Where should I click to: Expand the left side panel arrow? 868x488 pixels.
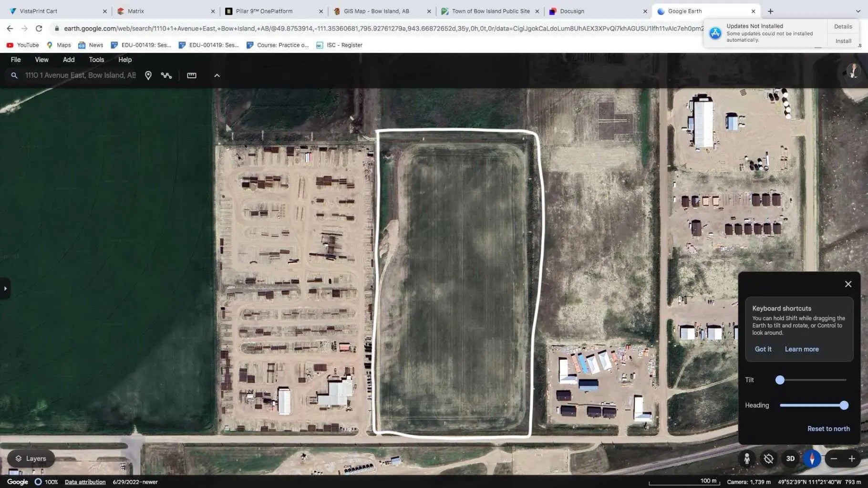pyautogui.click(x=5, y=289)
